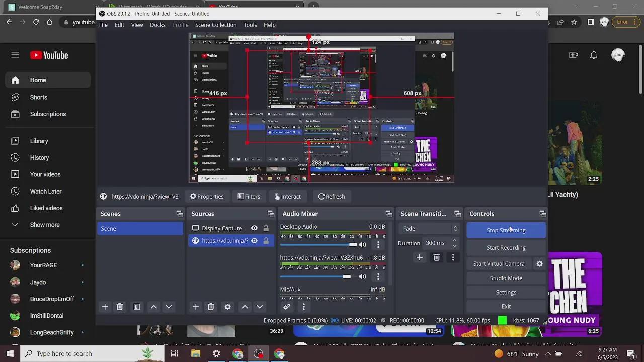Refresh the vdo.ninja browser source
The height and width of the screenshot is (362, 644).
pyautogui.click(x=332, y=196)
